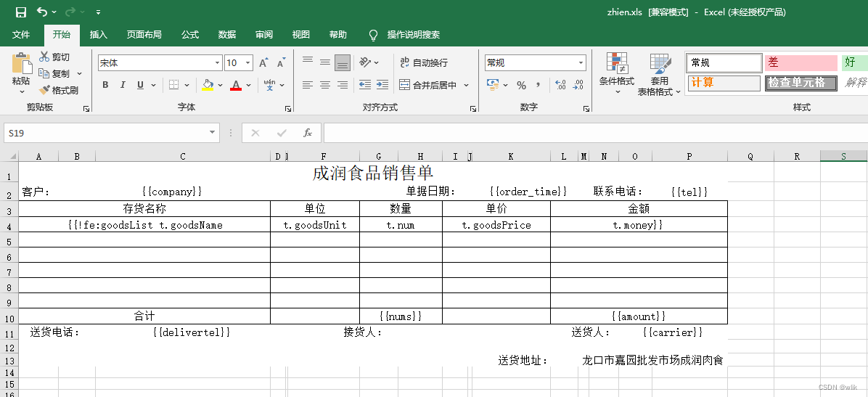The image size is (868, 397).
Task: Select the {{company}} cell
Action: [x=172, y=192]
